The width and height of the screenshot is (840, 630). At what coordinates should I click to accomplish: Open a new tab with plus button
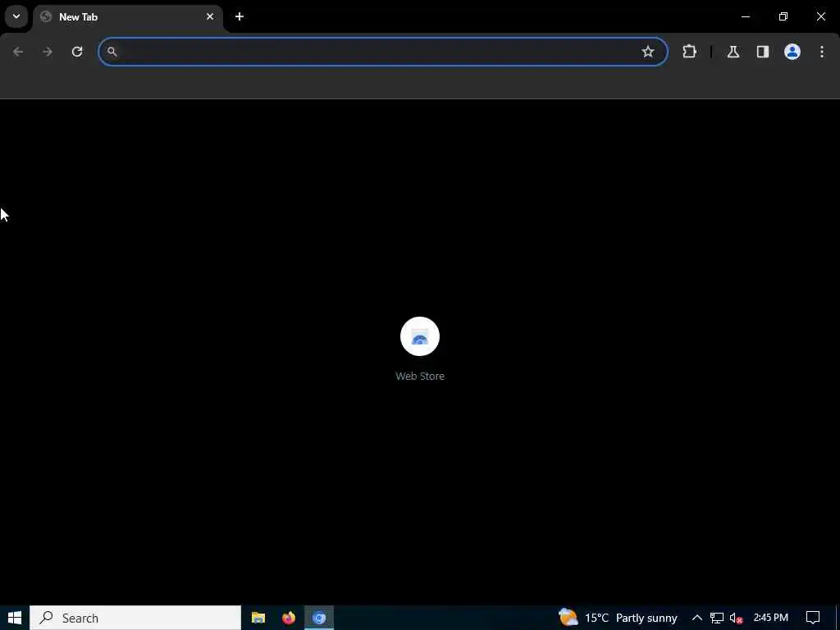(240, 16)
